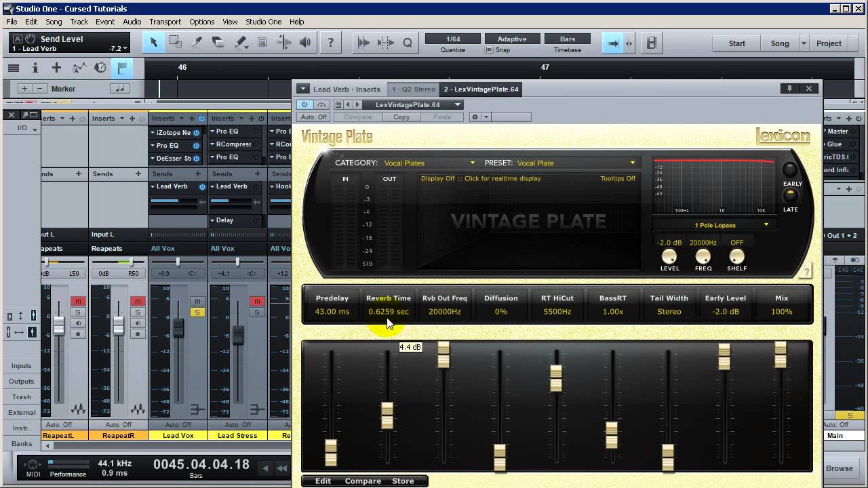Select the Listen speaker tool
This screenshot has height=488, width=868.
[x=305, y=43]
